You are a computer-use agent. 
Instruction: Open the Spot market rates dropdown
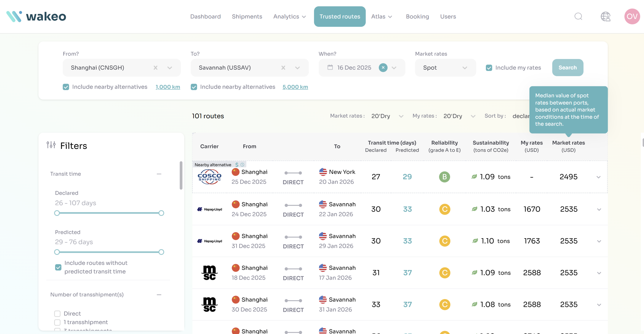[x=445, y=68]
